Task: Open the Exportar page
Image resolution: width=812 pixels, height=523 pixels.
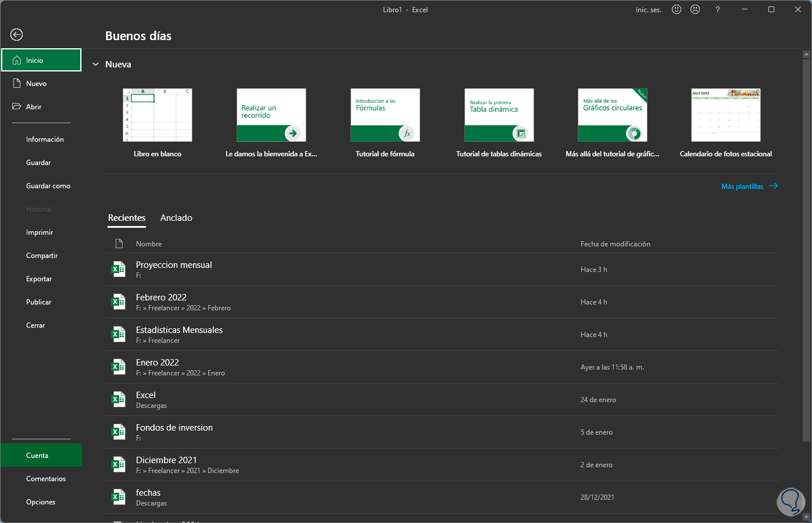Action: tap(41, 279)
